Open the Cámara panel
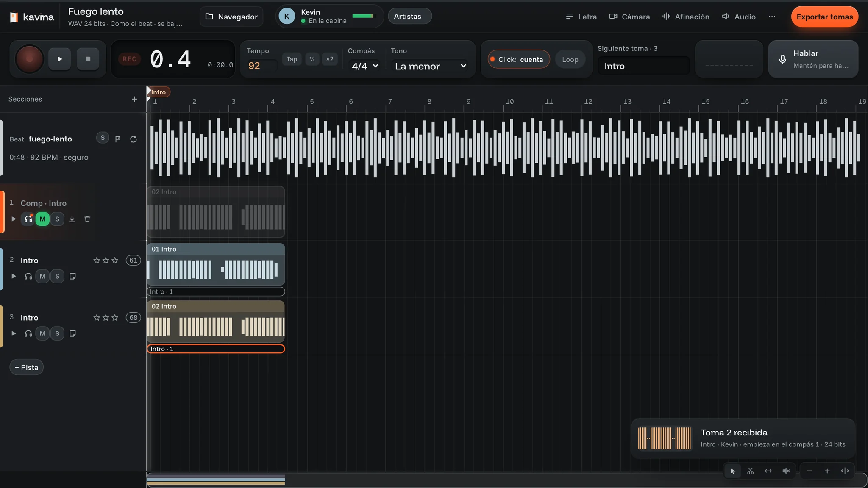This screenshot has width=868, height=488. [629, 17]
